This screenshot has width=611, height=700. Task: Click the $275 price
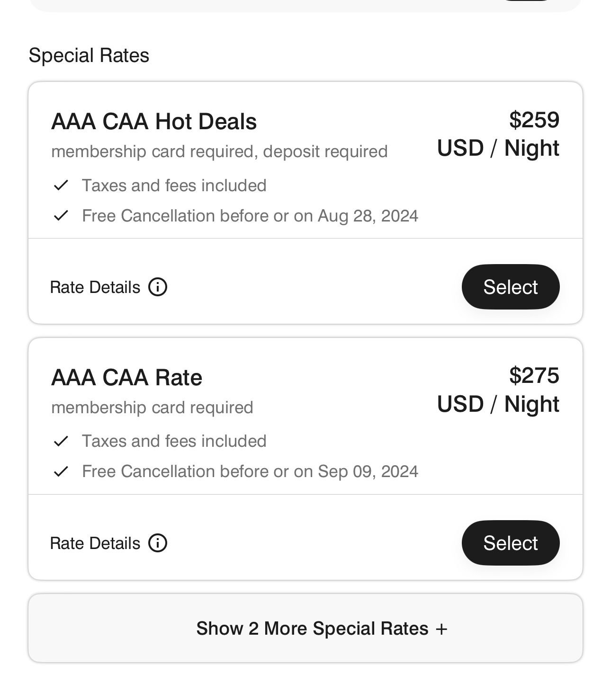coord(534,376)
